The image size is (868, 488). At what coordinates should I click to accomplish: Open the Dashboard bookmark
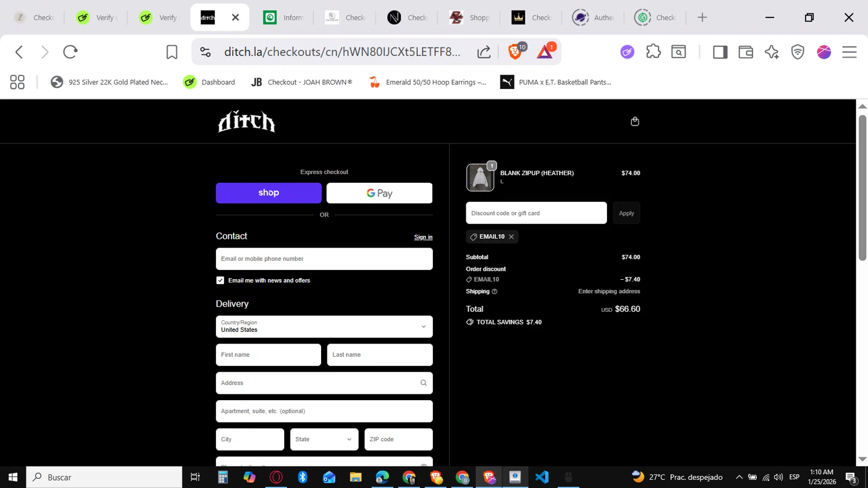pyautogui.click(x=209, y=82)
